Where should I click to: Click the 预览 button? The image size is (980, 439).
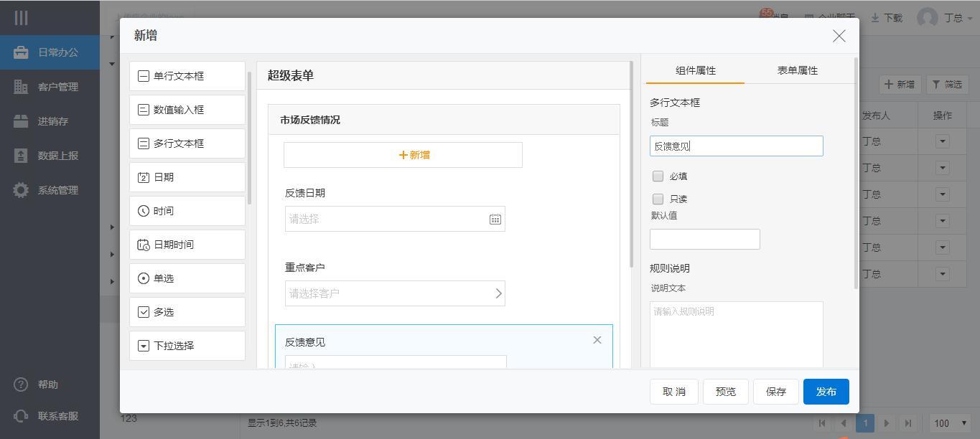[x=725, y=392]
